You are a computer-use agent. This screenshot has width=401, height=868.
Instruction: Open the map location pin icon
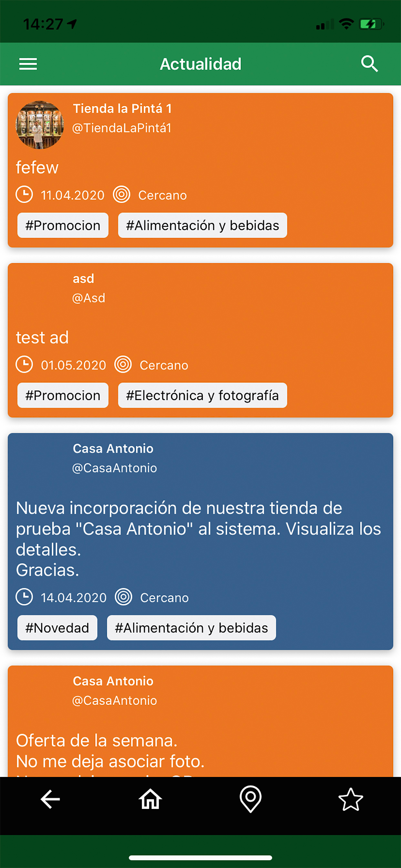pos(250,799)
